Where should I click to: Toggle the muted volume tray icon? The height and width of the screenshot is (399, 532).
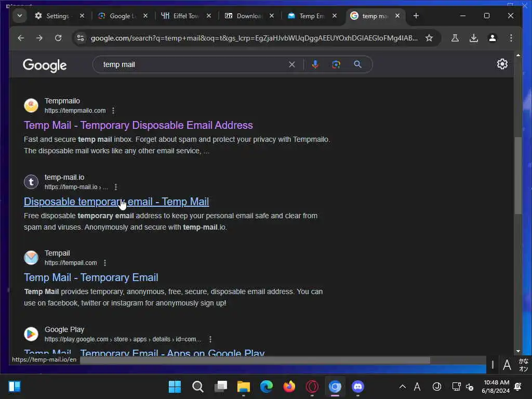click(x=470, y=387)
